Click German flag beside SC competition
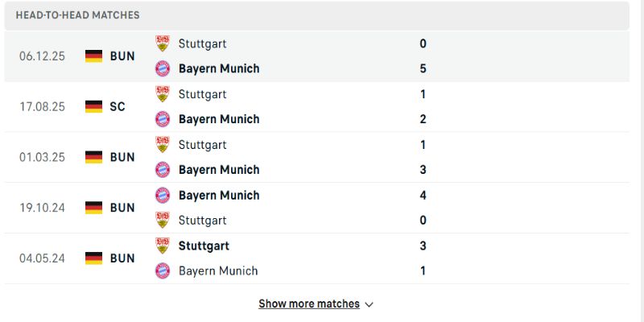This screenshot has height=322, width=644. (94, 106)
